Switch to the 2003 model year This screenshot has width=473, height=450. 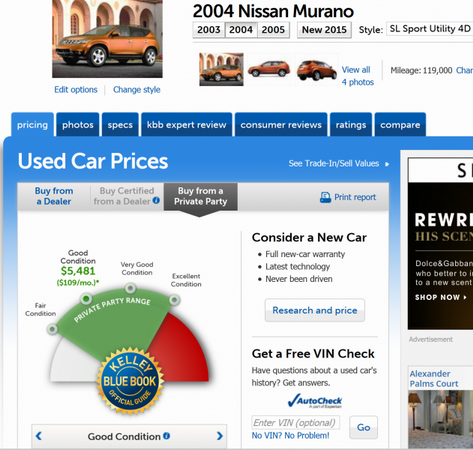point(209,30)
